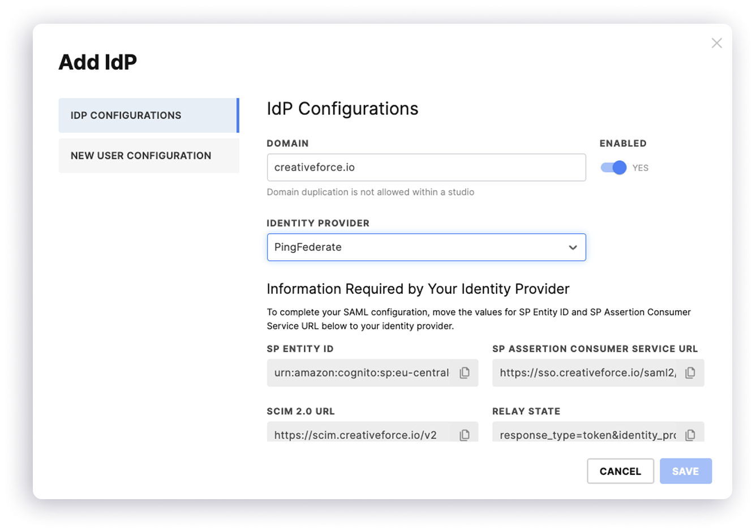Copy the Relay State value
Image resolution: width=756 pixels, height=532 pixels.
(690, 435)
